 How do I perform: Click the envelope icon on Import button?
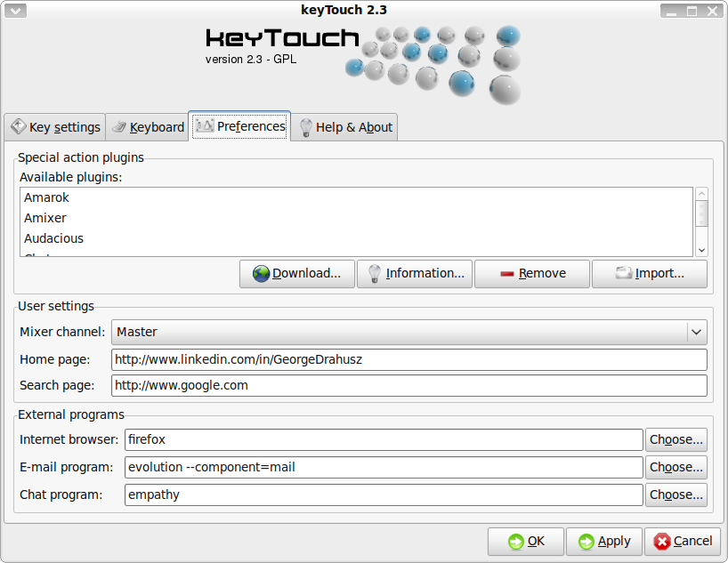(x=624, y=274)
